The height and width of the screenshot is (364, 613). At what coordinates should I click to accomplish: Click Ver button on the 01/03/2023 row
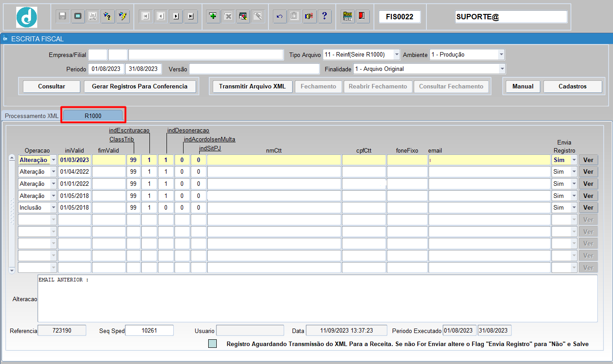click(x=588, y=160)
